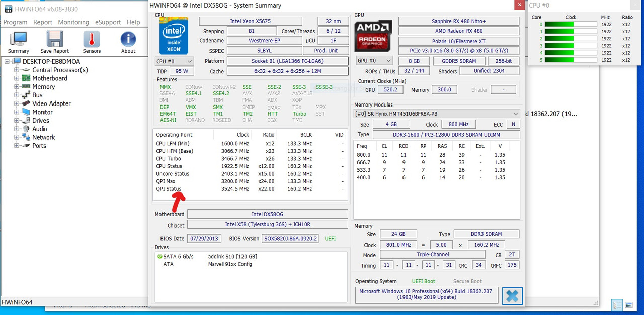
Task: Open the GPU #0 selector dropdown
Action: tap(373, 61)
